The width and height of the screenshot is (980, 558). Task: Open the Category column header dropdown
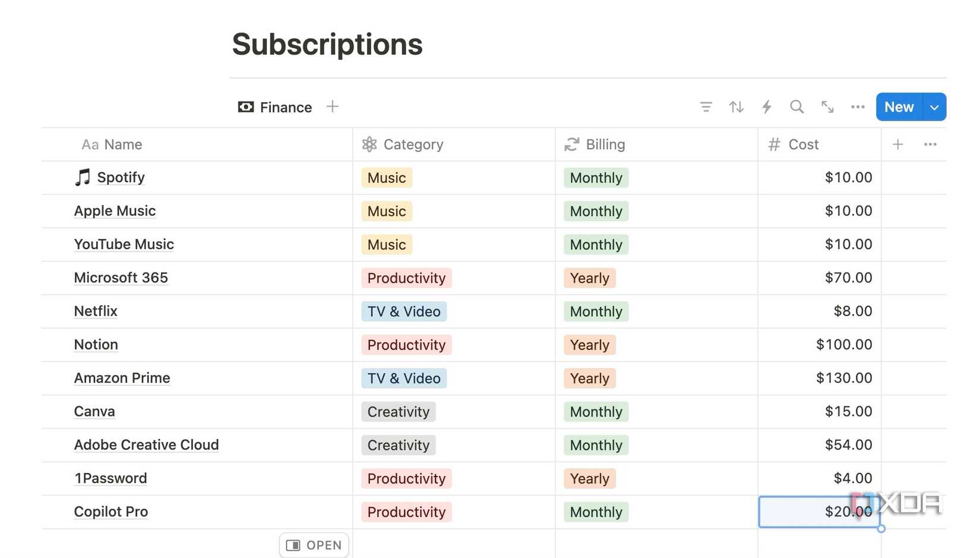(413, 144)
